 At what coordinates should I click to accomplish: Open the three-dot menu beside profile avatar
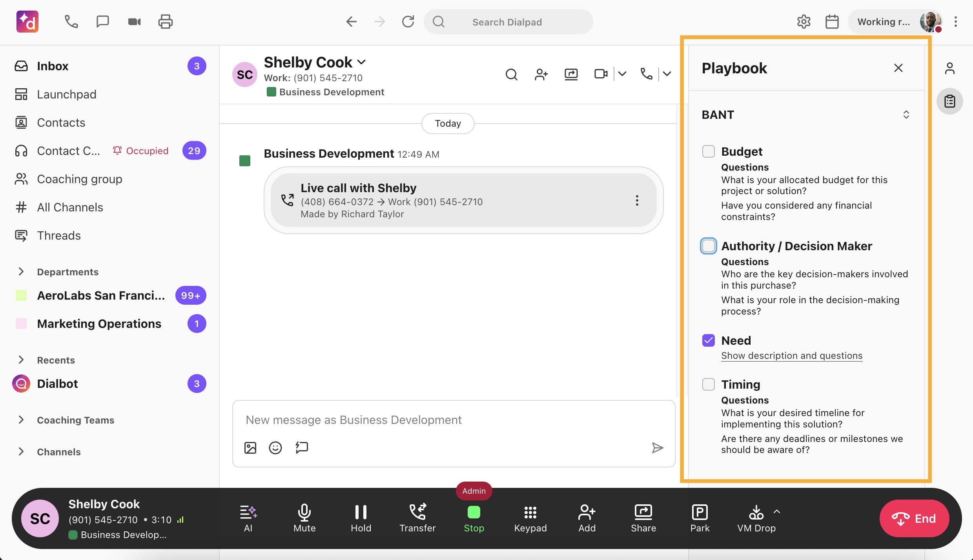pyautogui.click(x=956, y=22)
